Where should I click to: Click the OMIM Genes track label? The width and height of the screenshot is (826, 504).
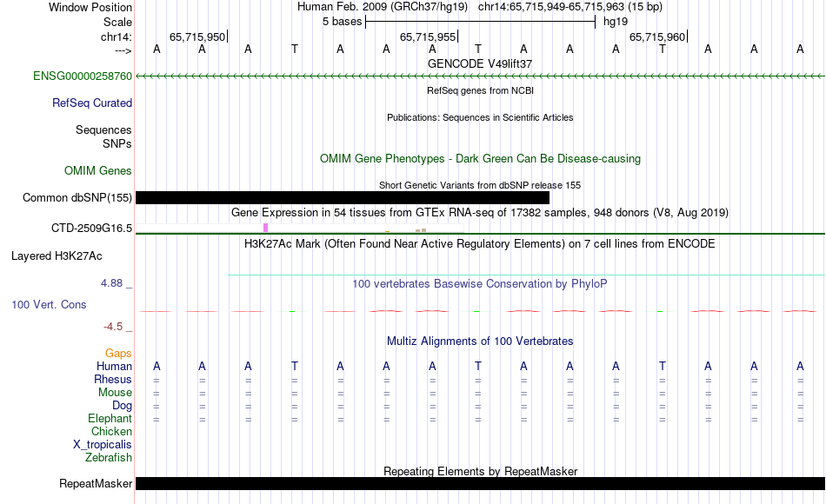click(98, 170)
